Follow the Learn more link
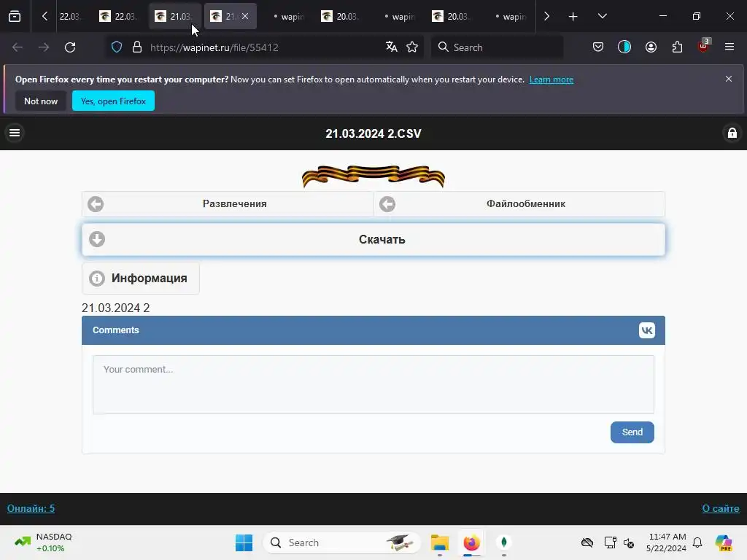The height and width of the screenshot is (560, 747). click(x=551, y=79)
